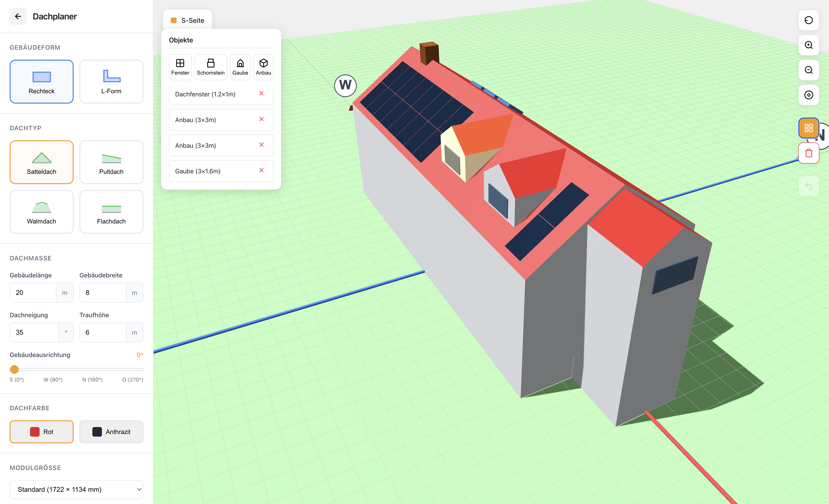This screenshot has width=829, height=504.
Task: Click the Gebäudeausrichtung slider handle
Action: point(14,369)
